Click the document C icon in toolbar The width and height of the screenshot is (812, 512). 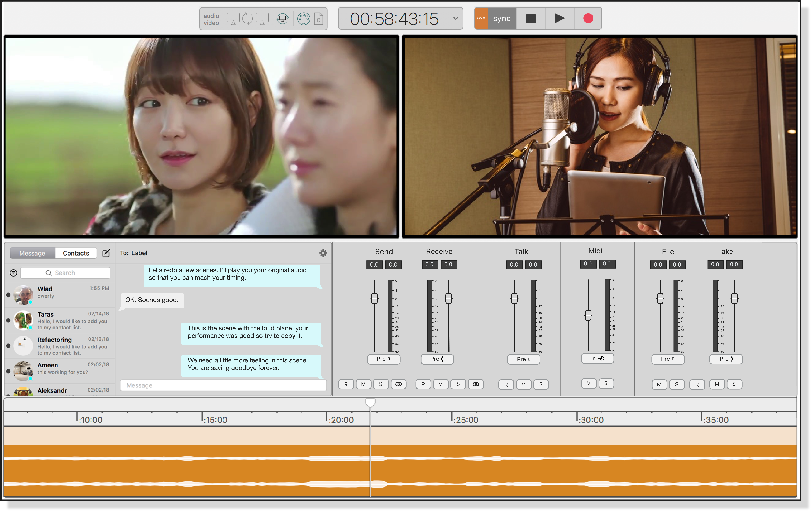click(318, 19)
